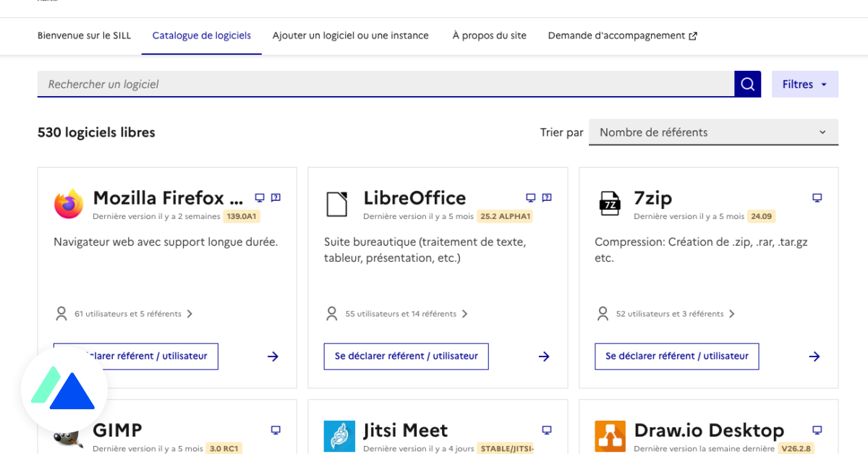Viewport: 868px width, 454px height.
Task: Expand 55 utilisateurs et 14 référents
Action: tap(407, 314)
